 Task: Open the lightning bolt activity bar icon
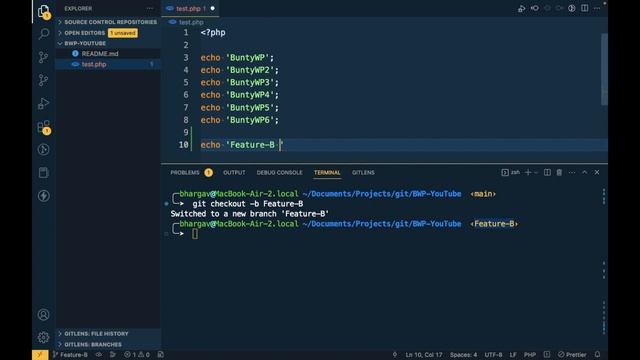[x=44, y=196]
